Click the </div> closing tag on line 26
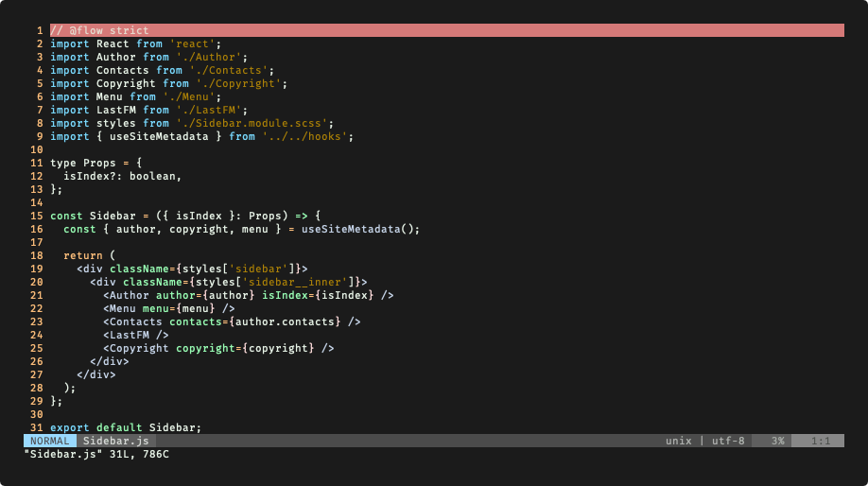 point(110,361)
